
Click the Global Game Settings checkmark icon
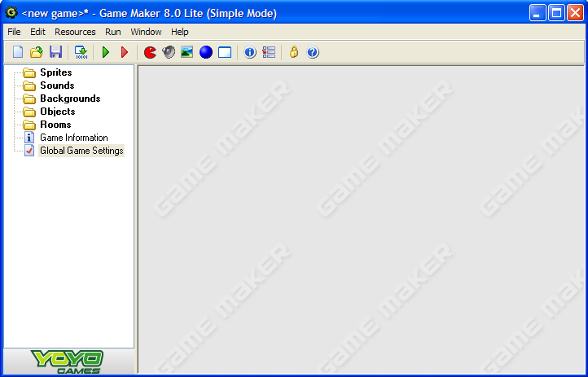pos(29,151)
